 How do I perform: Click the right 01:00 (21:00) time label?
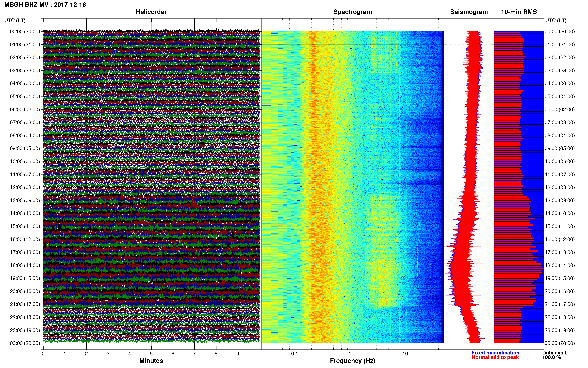pos(560,45)
